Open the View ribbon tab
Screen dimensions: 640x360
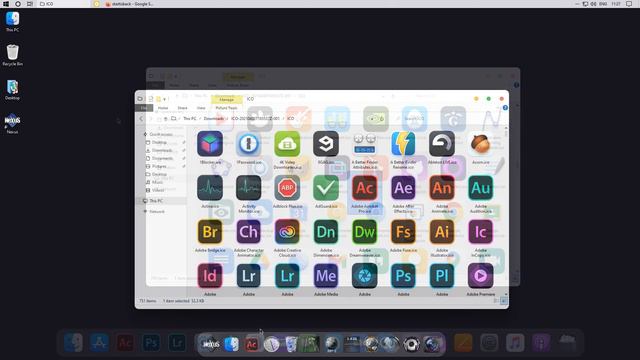click(201, 108)
